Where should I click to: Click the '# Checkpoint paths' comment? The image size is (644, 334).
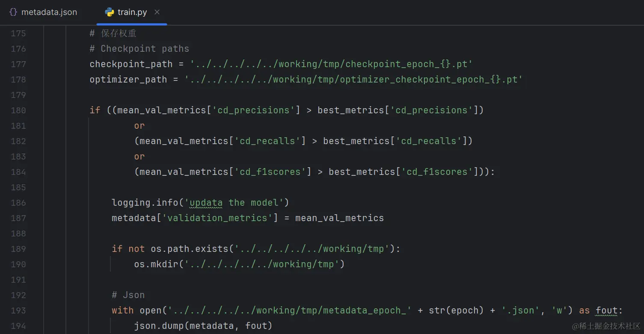(x=139, y=49)
